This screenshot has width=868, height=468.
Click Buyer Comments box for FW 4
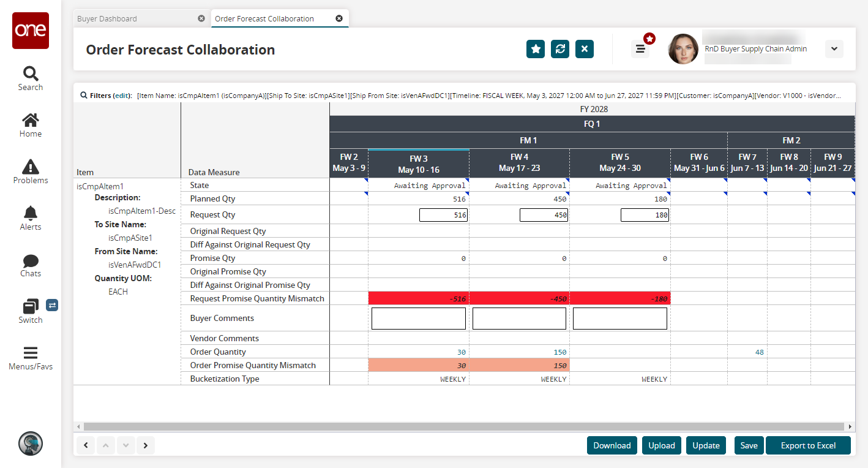519,319
